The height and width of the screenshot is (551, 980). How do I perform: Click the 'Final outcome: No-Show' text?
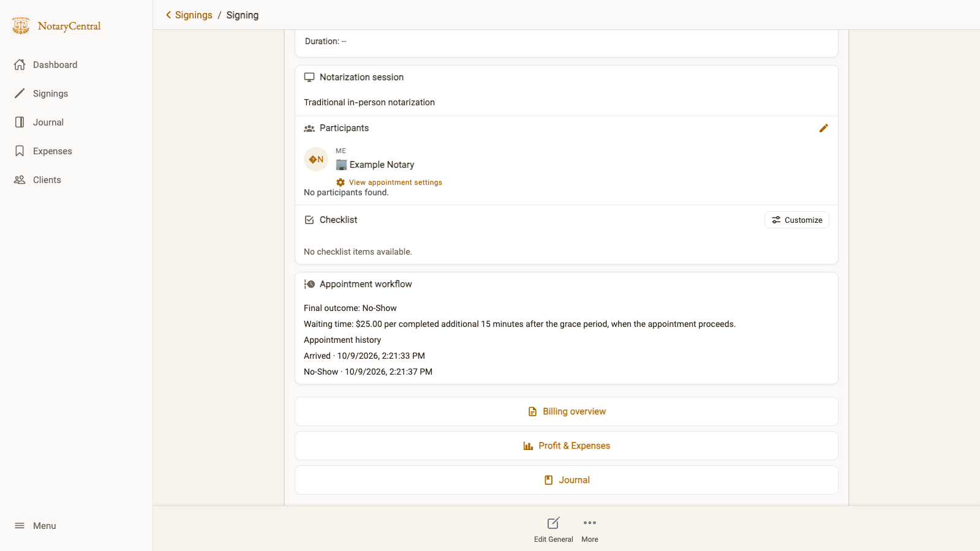pos(350,308)
